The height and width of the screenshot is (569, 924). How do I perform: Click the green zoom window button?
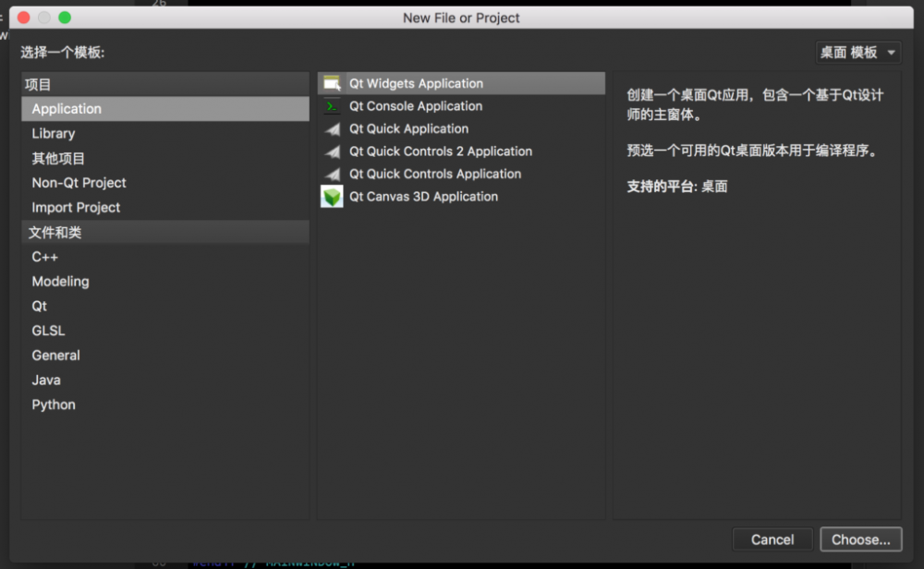click(65, 18)
